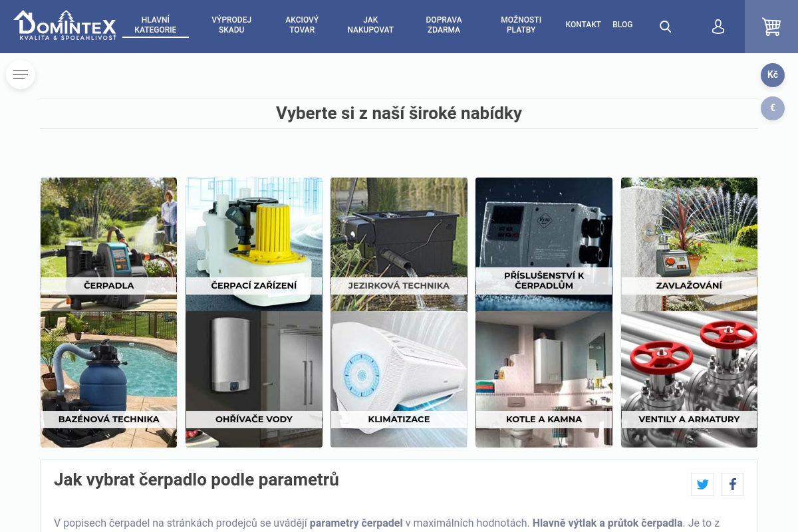The width and height of the screenshot is (798, 532).
Task: Share the article on Facebook
Action: click(732, 484)
